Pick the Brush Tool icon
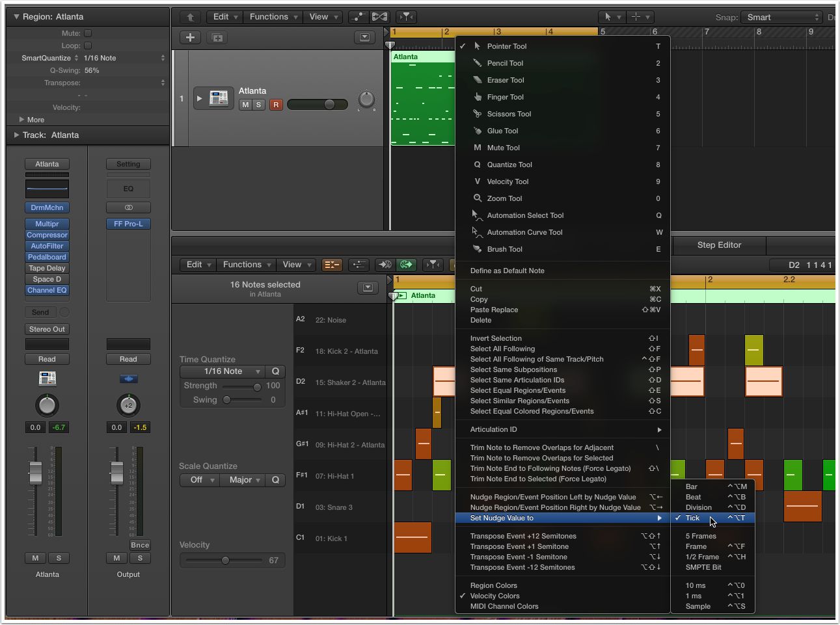This screenshot has height=625, width=840. click(x=477, y=249)
